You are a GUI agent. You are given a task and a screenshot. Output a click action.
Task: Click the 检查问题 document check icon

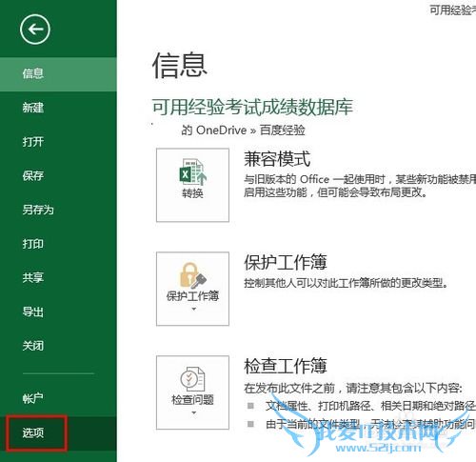point(193,379)
